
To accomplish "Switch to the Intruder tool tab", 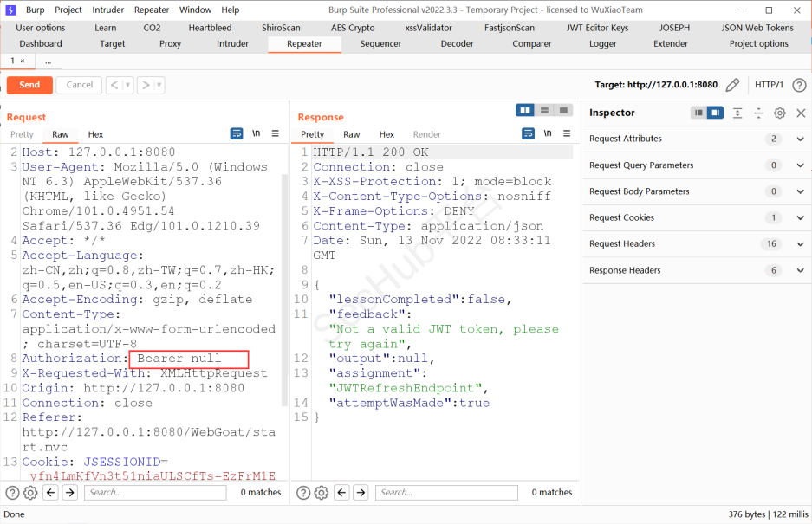I will click(x=232, y=43).
